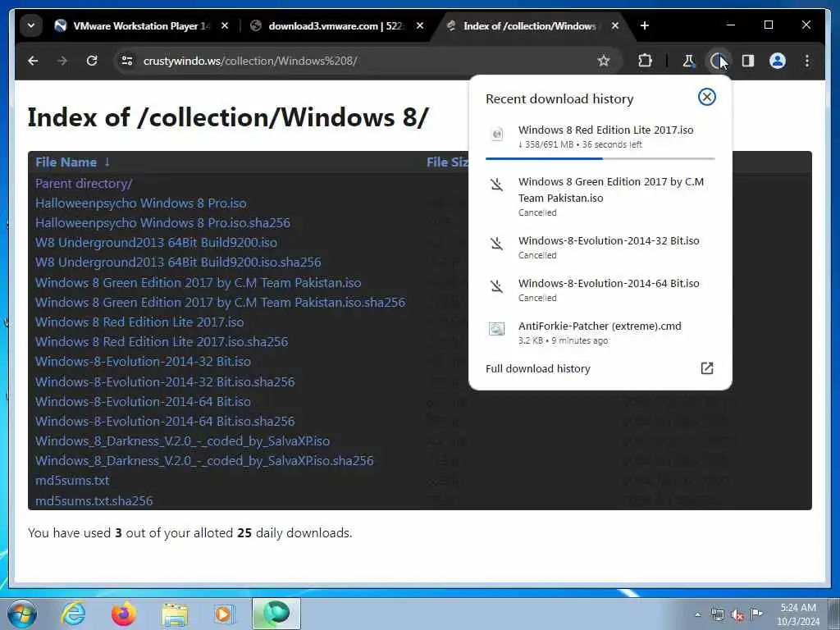Open the Action Center flag tray icon
840x630 pixels.
coord(756,614)
